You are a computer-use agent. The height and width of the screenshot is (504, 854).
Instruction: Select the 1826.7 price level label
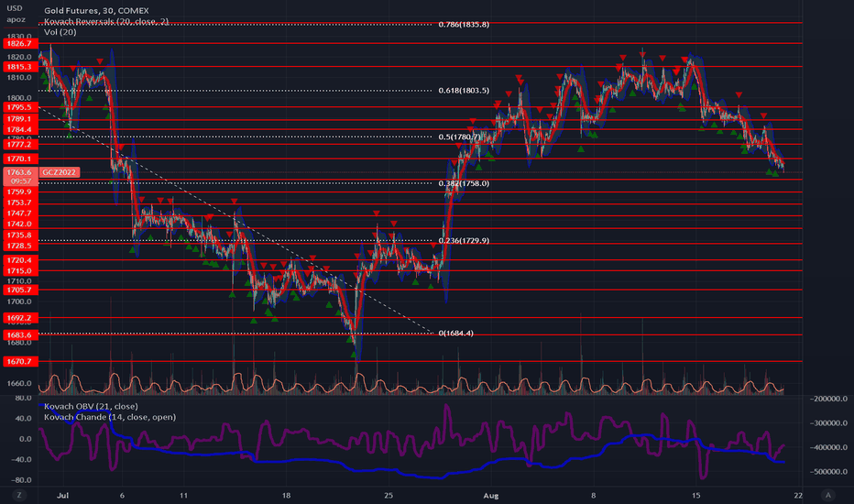point(21,44)
